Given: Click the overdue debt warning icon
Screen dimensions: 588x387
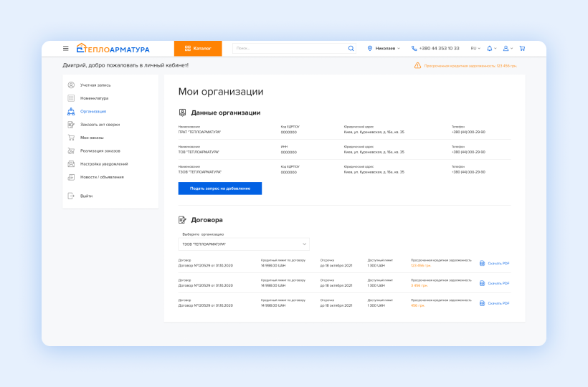Looking at the screenshot, I should [417, 66].
